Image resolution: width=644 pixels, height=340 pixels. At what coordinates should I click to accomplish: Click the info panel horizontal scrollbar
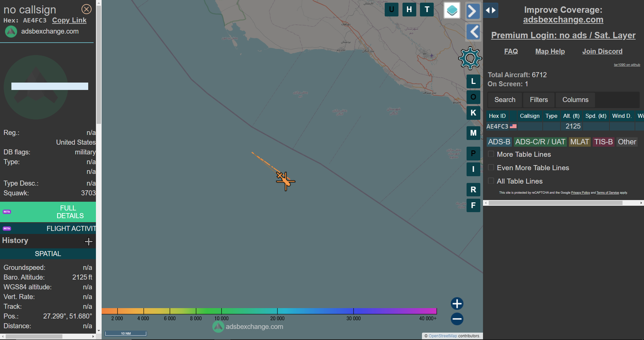click(x=34, y=336)
